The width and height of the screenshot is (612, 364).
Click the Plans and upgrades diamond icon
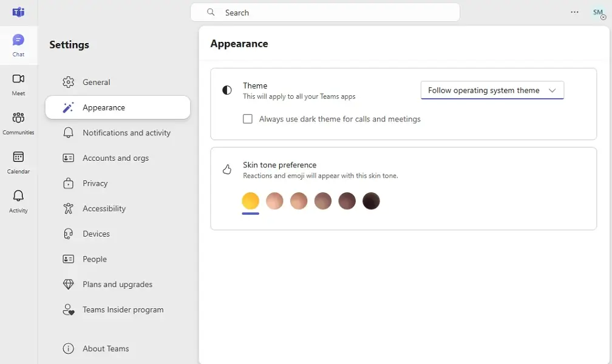[68, 285]
